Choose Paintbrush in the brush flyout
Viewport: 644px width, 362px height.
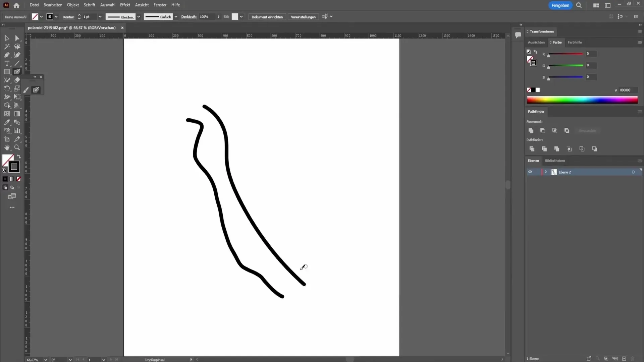26,90
